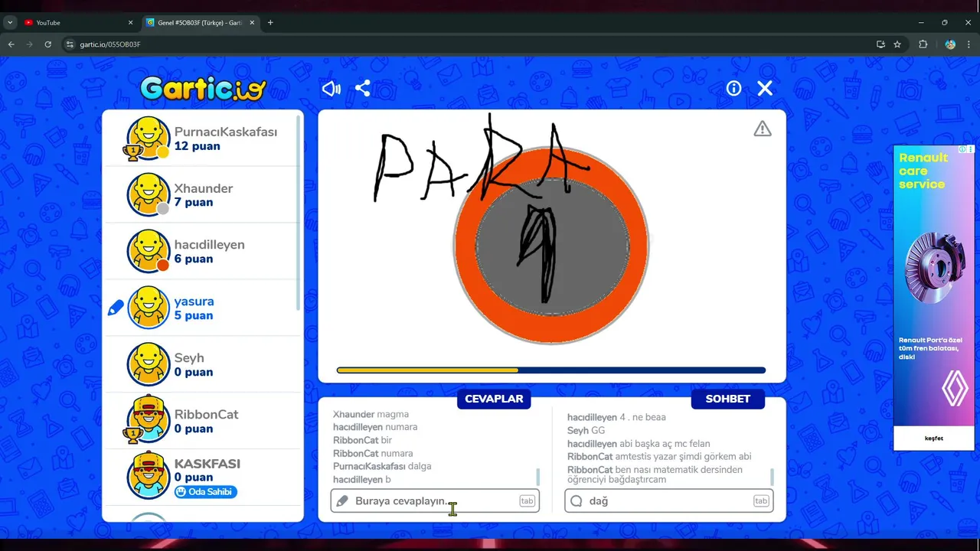This screenshot has height=551, width=980.
Task: Click the address bar showing gartic.io/055OB03F
Action: (467, 44)
